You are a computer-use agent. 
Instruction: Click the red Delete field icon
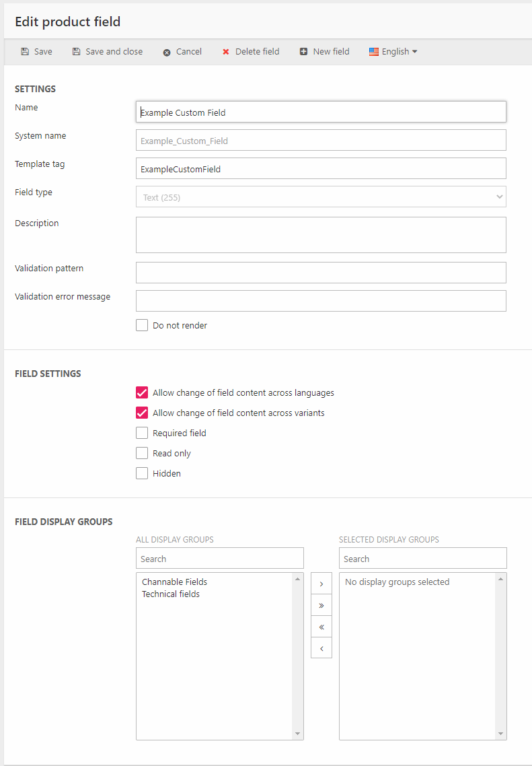[x=226, y=52]
